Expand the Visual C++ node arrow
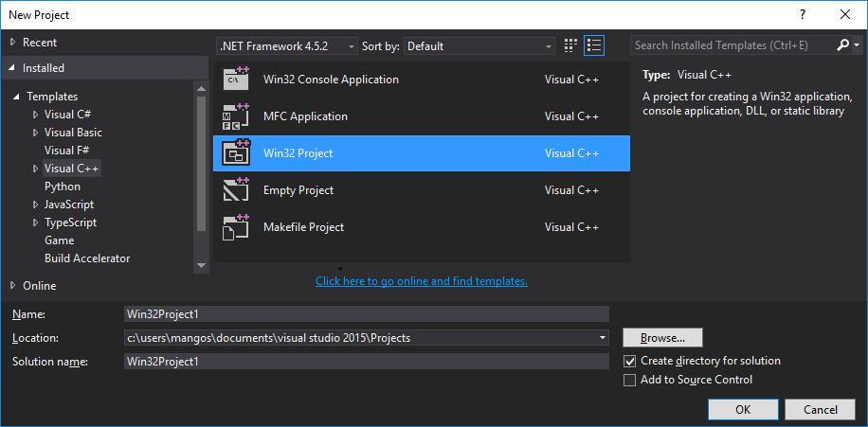The image size is (868, 427). pos(35,169)
